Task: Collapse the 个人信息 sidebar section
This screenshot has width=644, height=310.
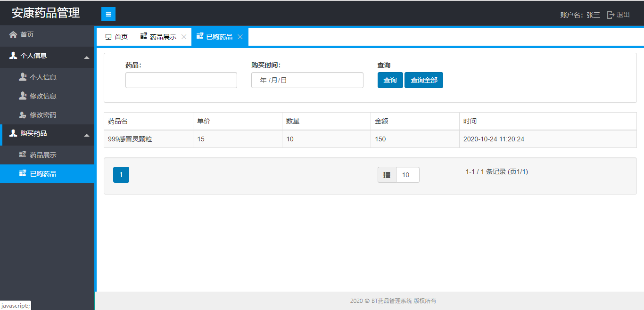Action: click(x=86, y=57)
